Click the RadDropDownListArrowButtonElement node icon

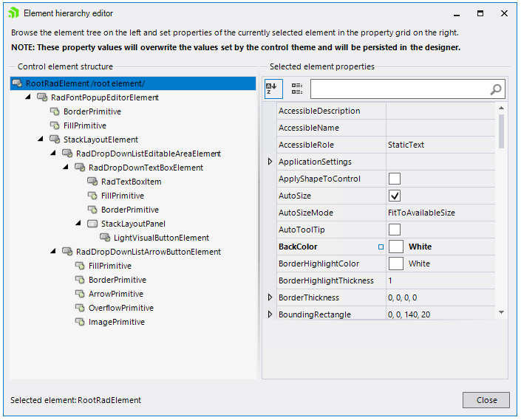coord(67,252)
